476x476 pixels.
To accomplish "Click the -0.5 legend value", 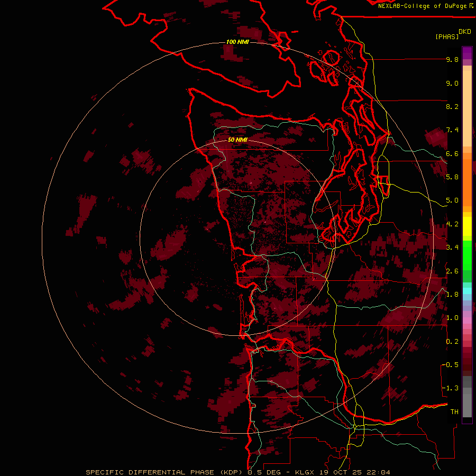I will pyautogui.click(x=450, y=365).
